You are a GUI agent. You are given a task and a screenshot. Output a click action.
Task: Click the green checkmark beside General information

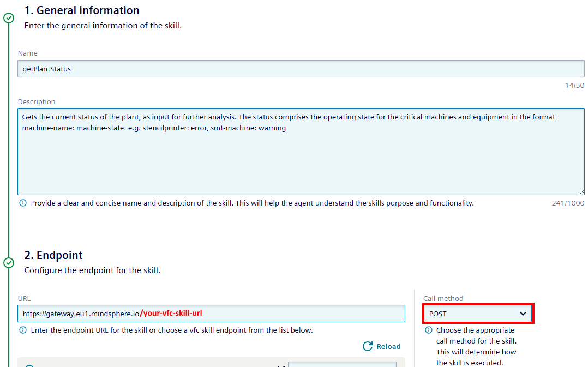tap(9, 18)
